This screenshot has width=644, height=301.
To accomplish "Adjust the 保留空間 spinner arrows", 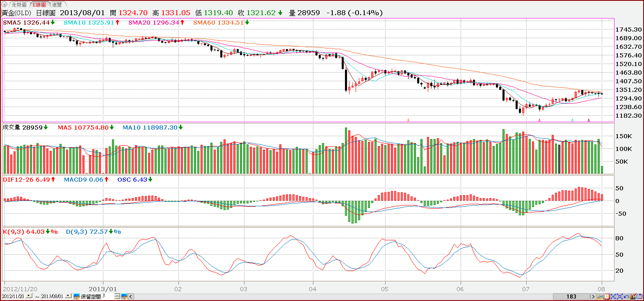I will tap(117, 296).
